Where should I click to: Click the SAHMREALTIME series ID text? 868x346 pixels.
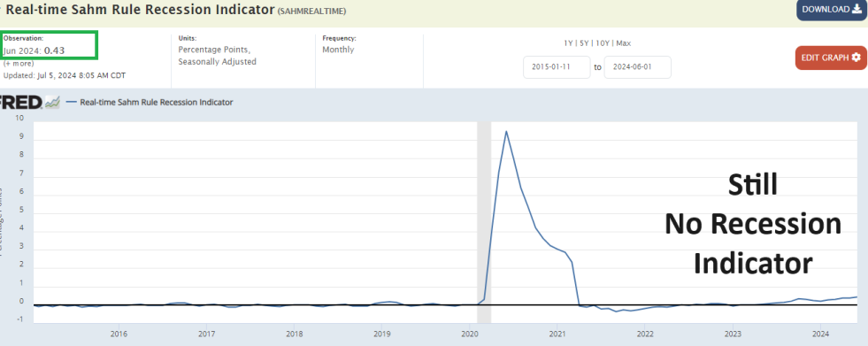click(x=311, y=12)
